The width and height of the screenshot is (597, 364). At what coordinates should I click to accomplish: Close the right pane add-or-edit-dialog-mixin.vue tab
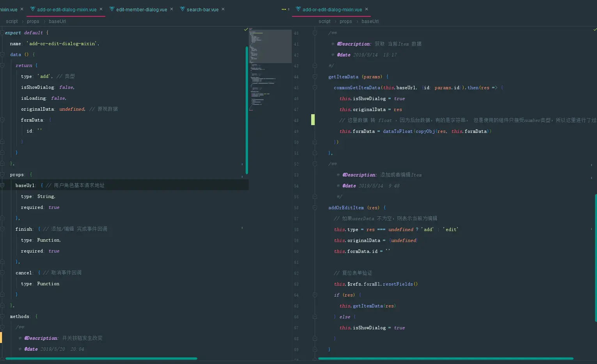click(x=367, y=9)
